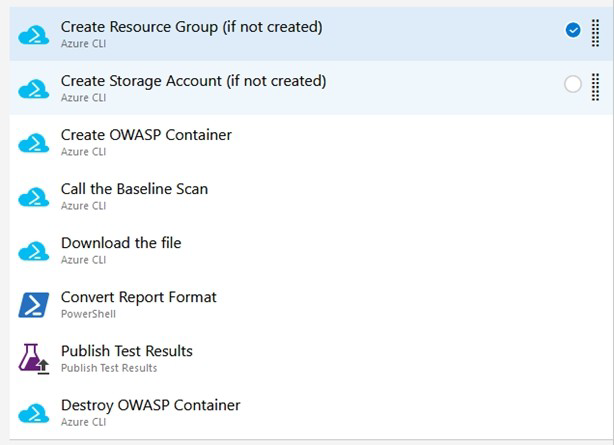Select the Download the file task
The height and width of the screenshot is (445, 614).
(x=121, y=243)
